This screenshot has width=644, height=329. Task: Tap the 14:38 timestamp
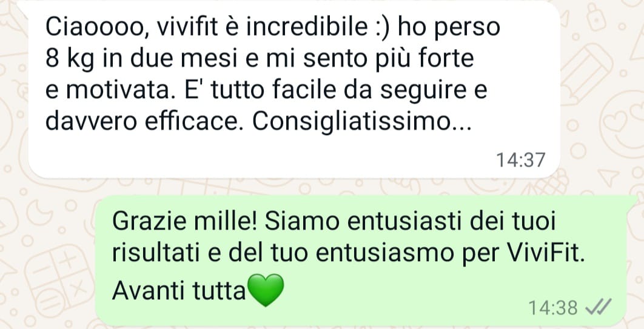(x=553, y=307)
